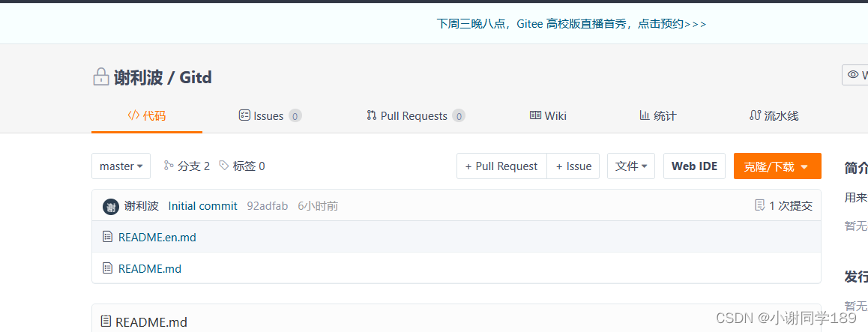Image resolution: width=868 pixels, height=332 pixels.
Task: Open the Pull Requests tab
Action: click(x=416, y=115)
